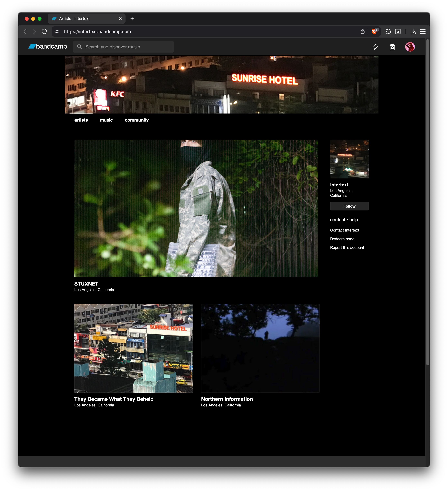This screenshot has height=491, width=448.
Task: Open the user profile avatar menu
Action: [410, 47]
